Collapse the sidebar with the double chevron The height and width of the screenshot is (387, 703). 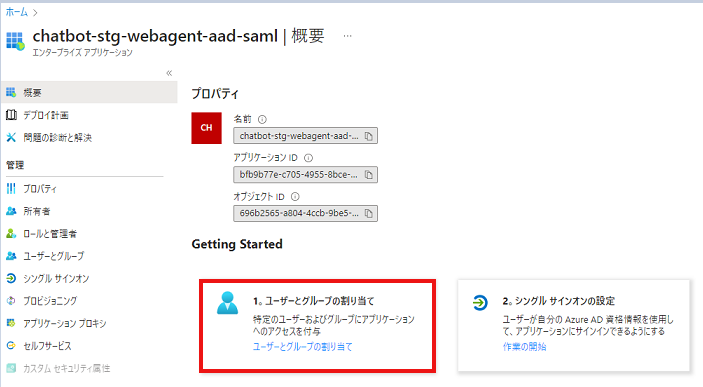[x=169, y=73]
